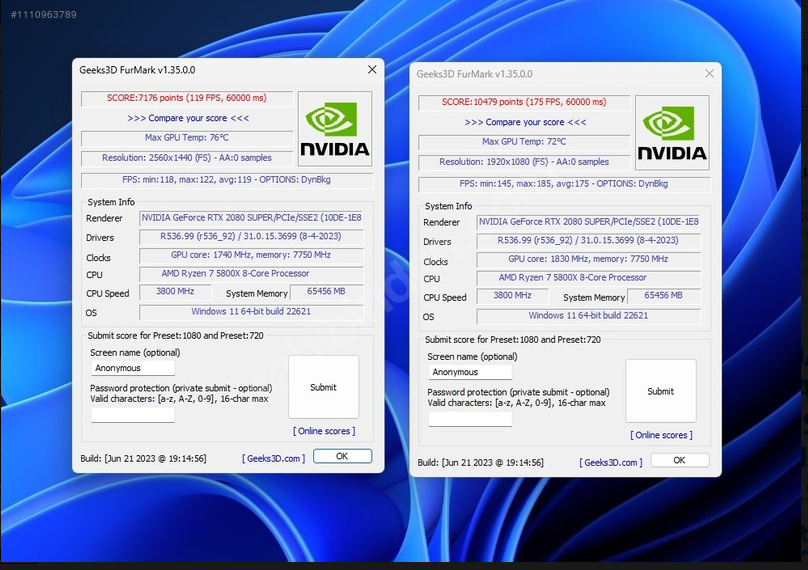Image resolution: width=808 pixels, height=570 pixels.
Task: Click Build date text in right window
Action: point(481,462)
